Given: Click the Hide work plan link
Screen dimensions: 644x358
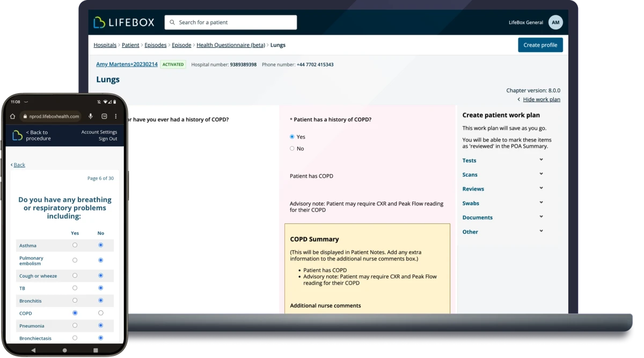Looking at the screenshot, I should (541, 100).
